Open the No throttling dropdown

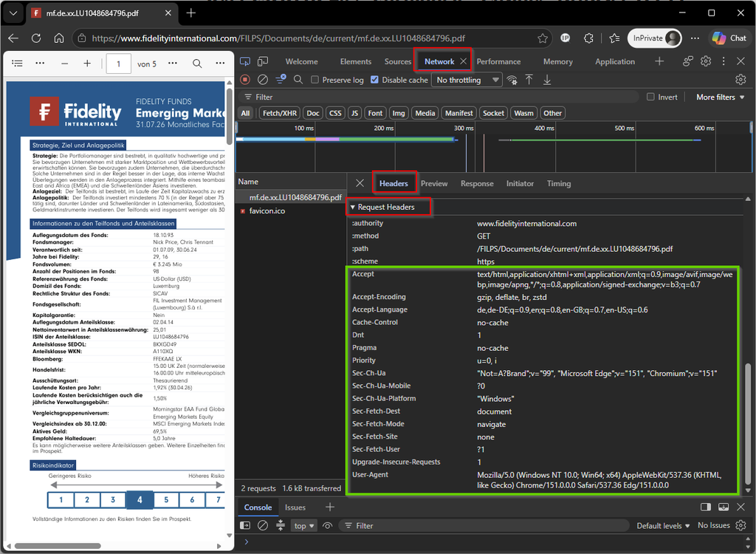(x=467, y=80)
